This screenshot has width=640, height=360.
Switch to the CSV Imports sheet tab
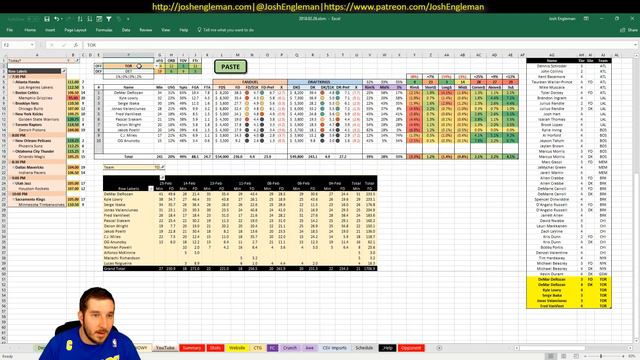tap(334, 348)
